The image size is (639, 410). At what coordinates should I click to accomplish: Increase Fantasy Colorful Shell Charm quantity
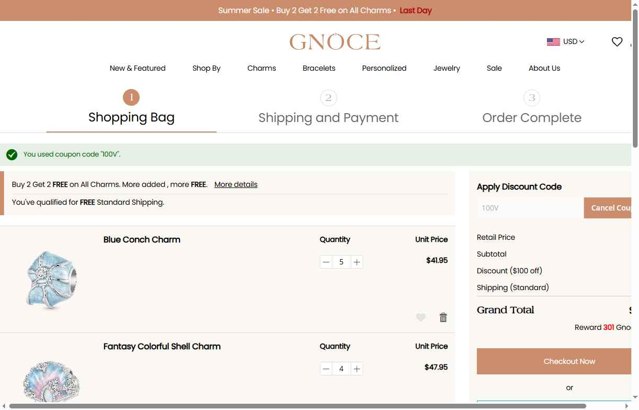[357, 369]
